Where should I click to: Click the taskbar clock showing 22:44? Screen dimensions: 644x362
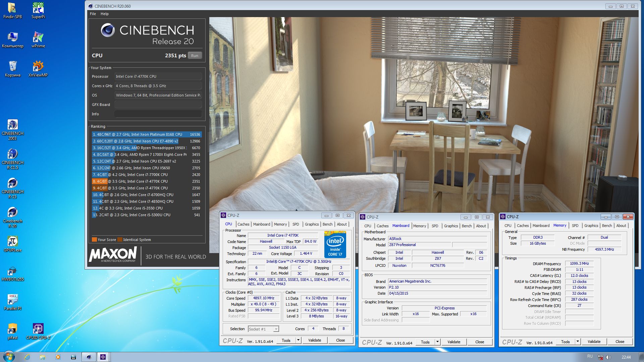(x=626, y=357)
